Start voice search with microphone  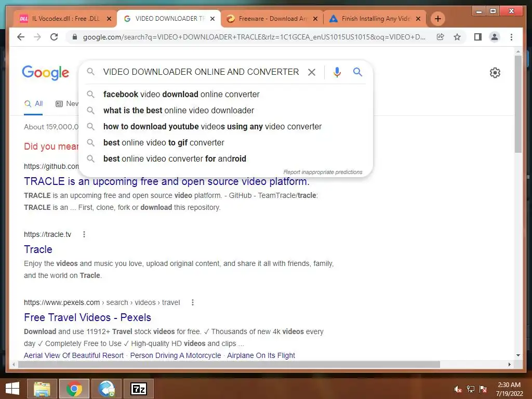(337, 72)
